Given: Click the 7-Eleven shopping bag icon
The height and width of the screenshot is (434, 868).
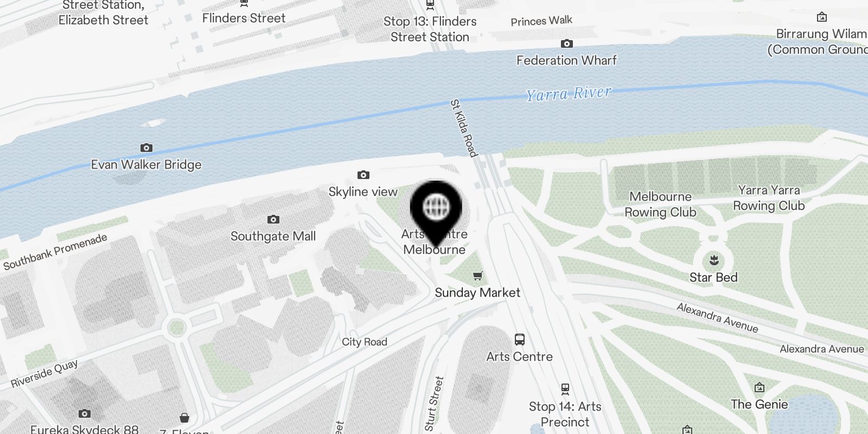Looking at the screenshot, I should click(x=184, y=417).
